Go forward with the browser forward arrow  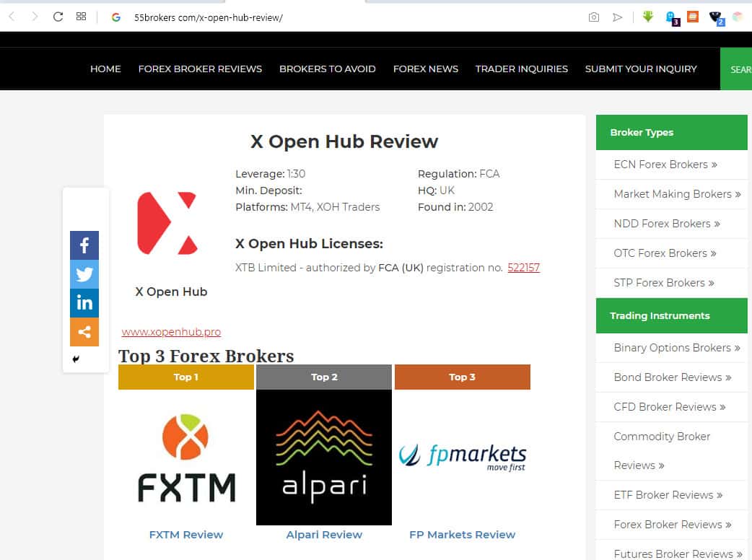(35, 17)
